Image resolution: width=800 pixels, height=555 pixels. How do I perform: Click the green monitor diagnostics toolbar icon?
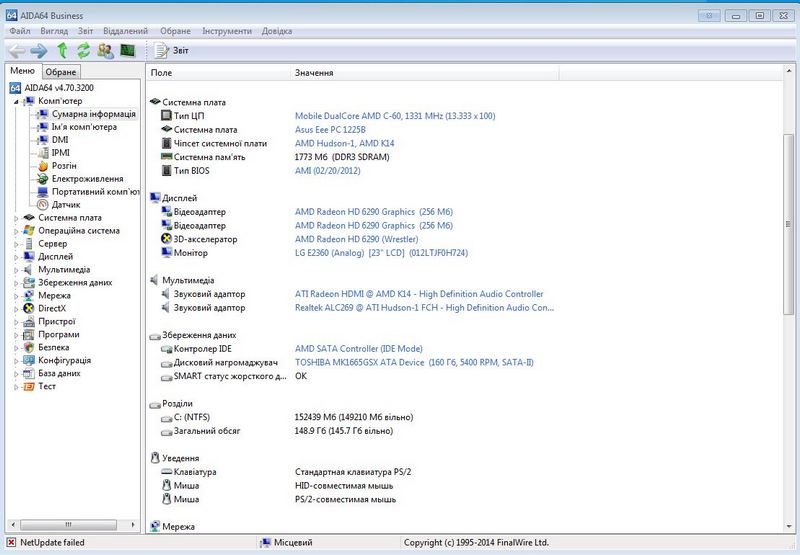tap(127, 50)
